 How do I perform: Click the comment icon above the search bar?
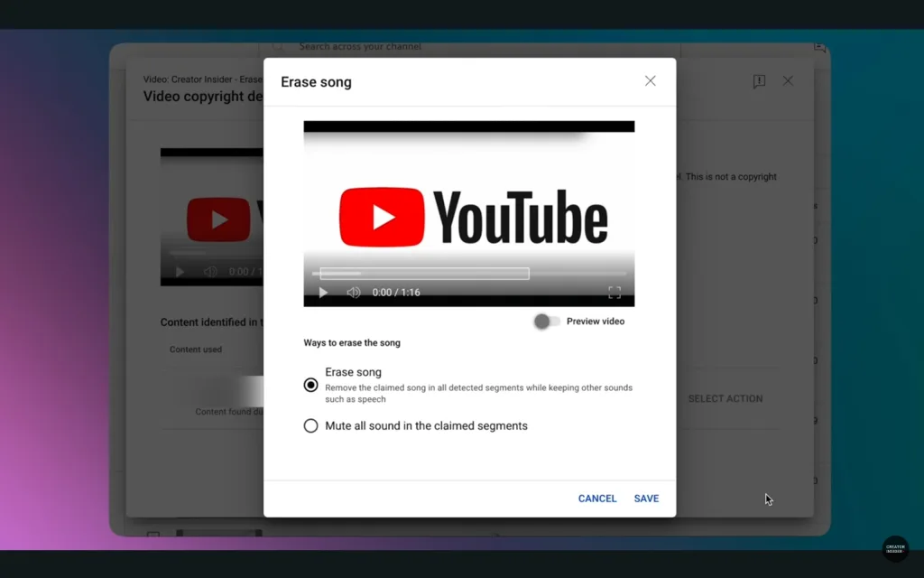coord(819,47)
